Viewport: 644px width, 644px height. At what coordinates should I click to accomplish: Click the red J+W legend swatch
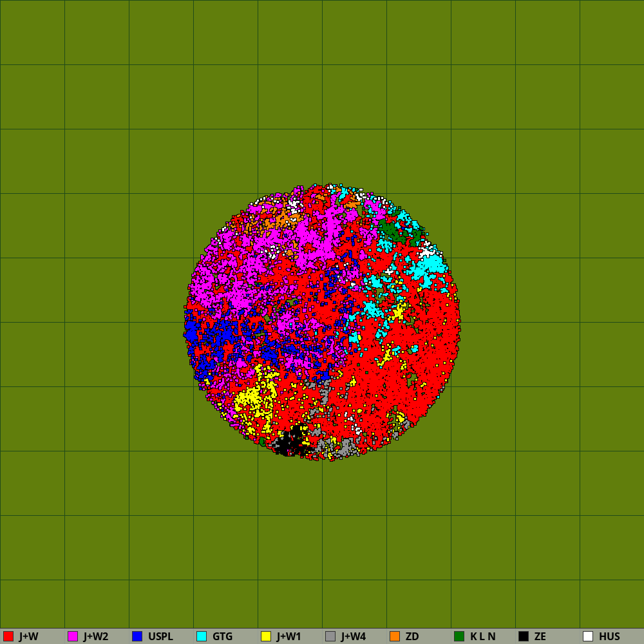[8, 636]
